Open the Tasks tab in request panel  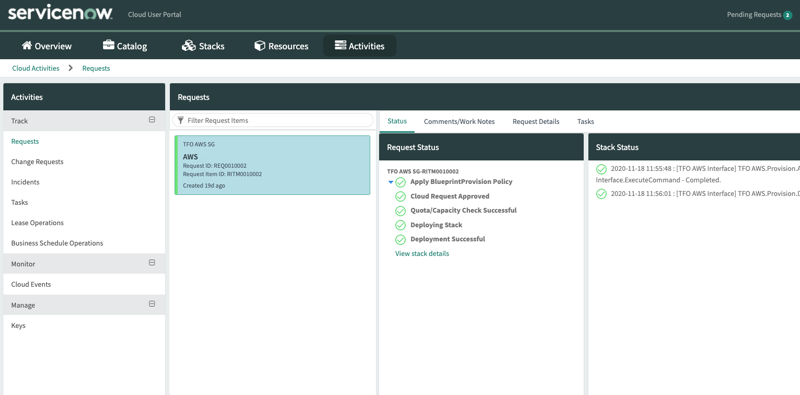coord(586,121)
